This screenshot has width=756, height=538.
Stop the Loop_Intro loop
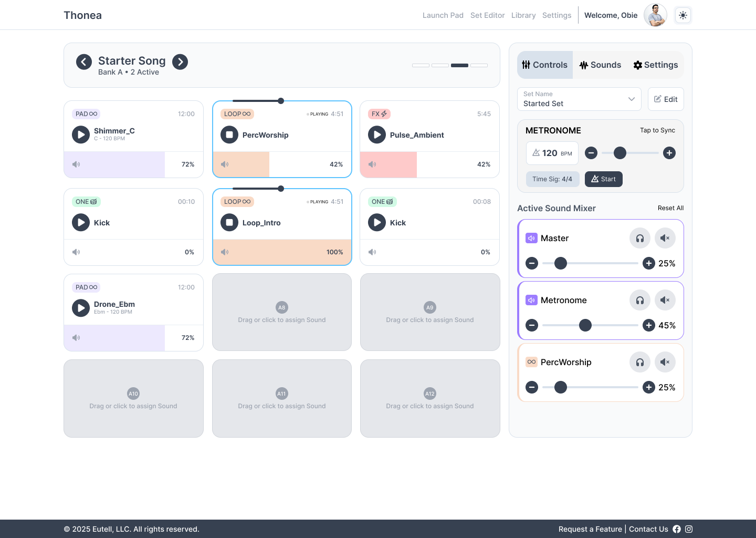tap(229, 222)
